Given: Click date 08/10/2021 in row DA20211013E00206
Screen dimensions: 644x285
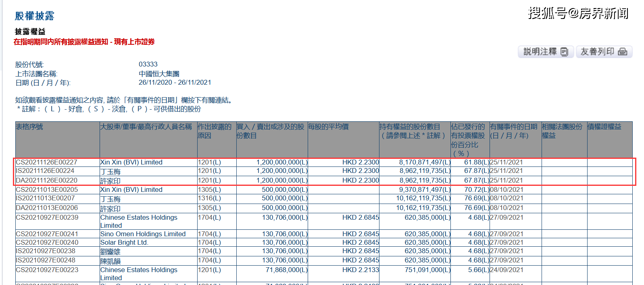Looking at the screenshot, I should 506,208.
